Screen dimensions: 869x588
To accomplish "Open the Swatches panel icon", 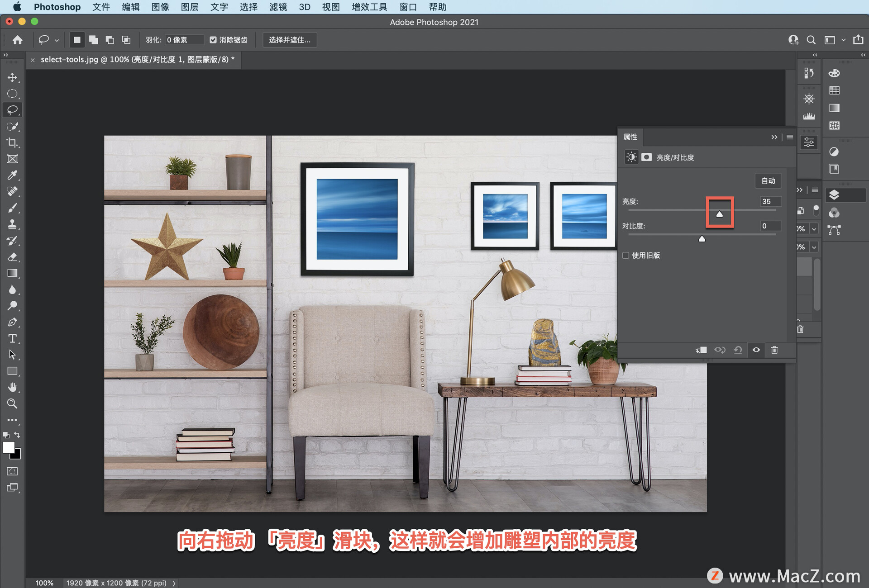I will (x=834, y=90).
